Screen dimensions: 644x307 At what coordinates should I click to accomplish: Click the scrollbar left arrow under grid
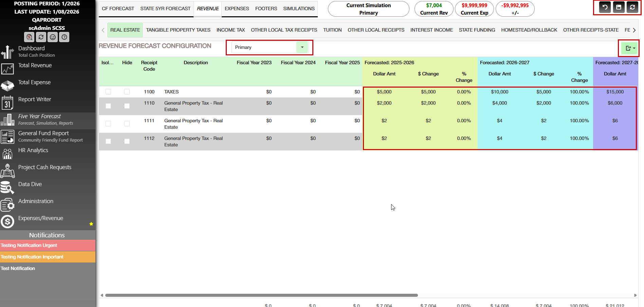[x=102, y=295]
